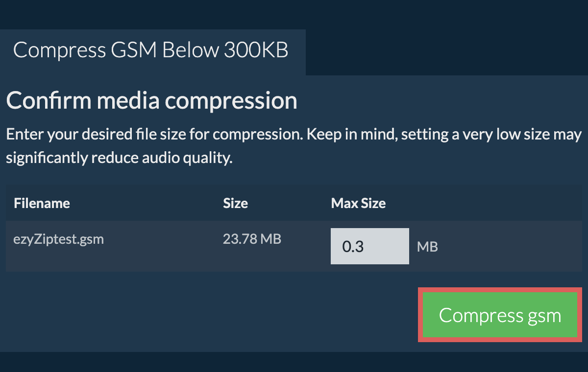Click the Filename column header
The image size is (588, 372).
(42, 203)
